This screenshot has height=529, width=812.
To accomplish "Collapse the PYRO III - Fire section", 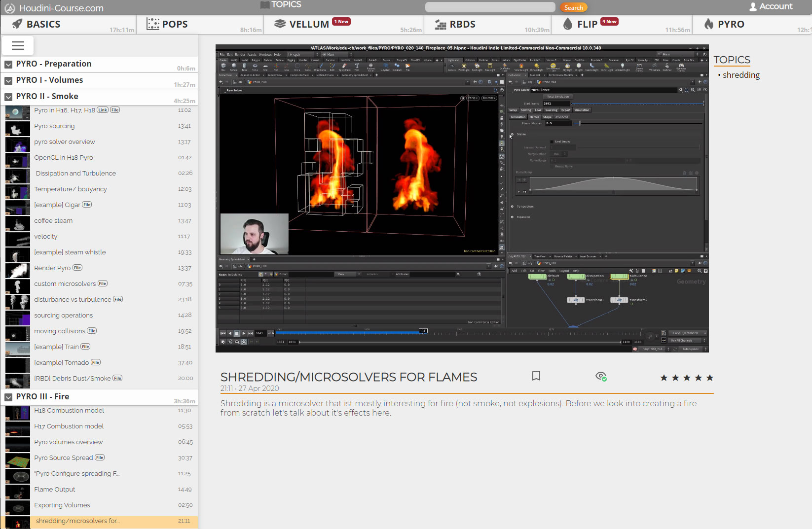I will [8, 397].
